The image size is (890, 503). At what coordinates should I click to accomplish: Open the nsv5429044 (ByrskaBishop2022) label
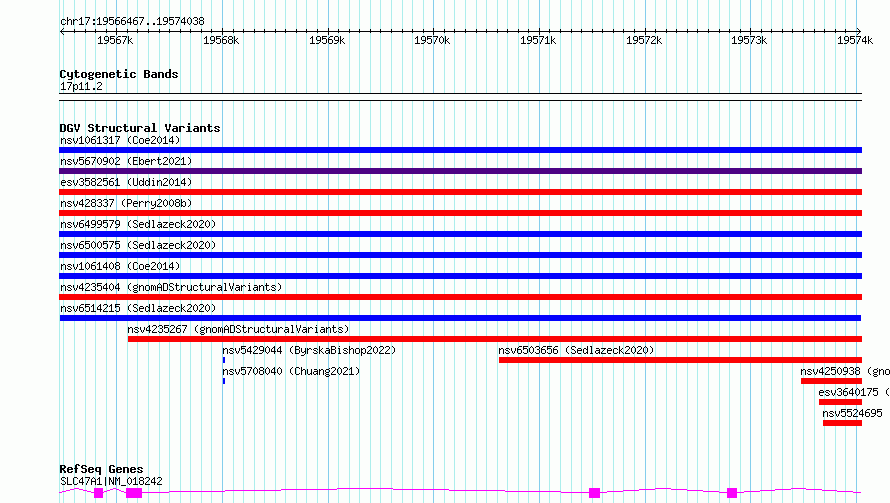309,350
